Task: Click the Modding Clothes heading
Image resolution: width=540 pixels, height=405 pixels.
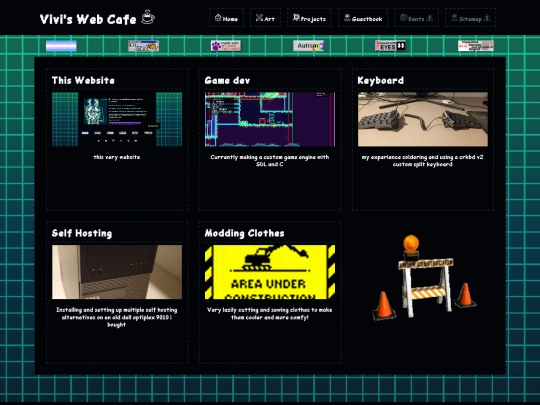Action: 245,233
